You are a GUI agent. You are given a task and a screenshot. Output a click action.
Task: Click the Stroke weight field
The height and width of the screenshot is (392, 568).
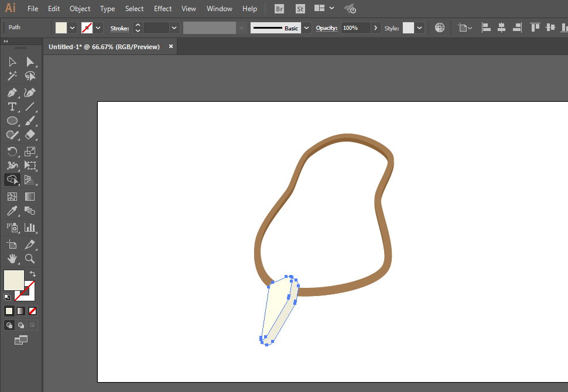point(156,28)
